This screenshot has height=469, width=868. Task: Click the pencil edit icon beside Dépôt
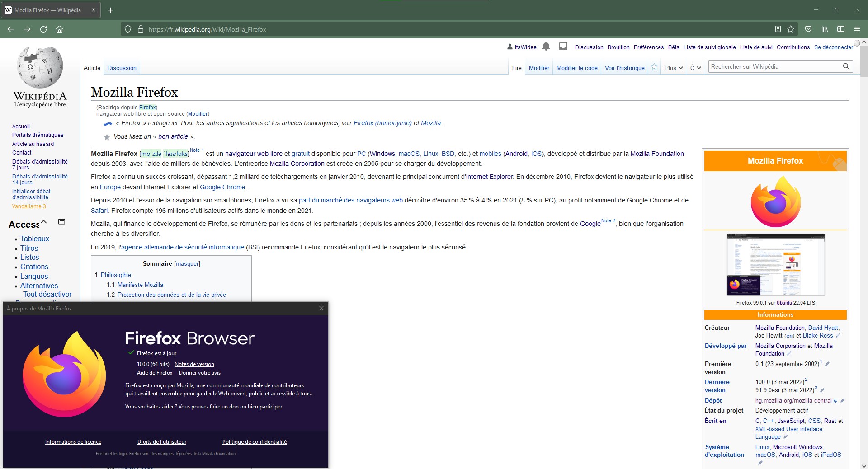(x=843, y=400)
